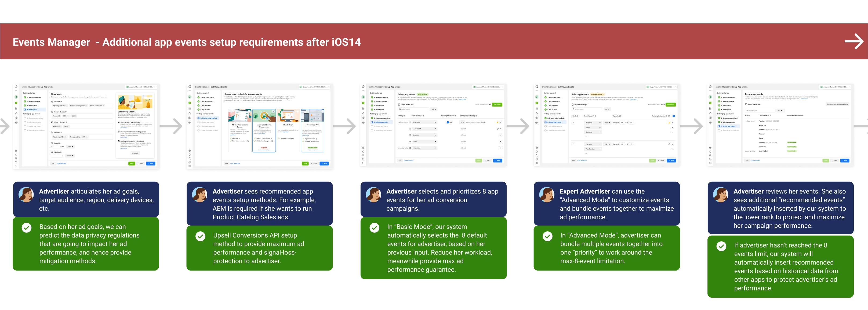Click hamburger menu icon in the My ad goals screen

[x=16, y=91]
